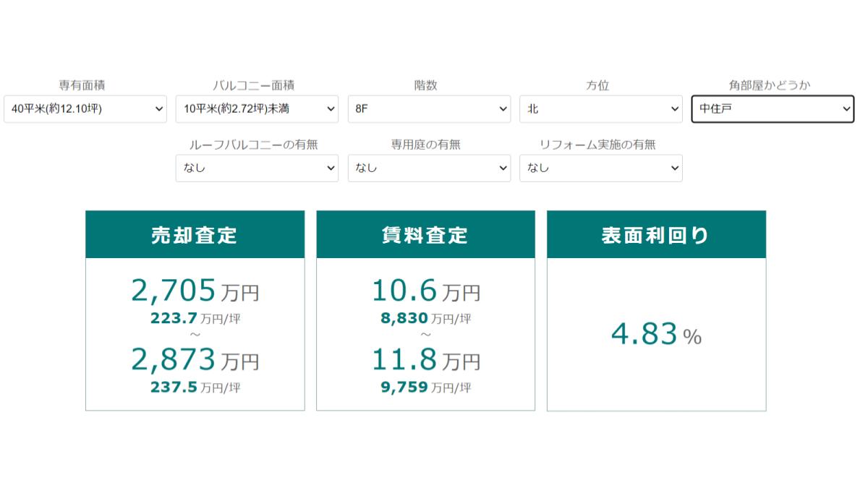Click the chevron on the 階数 combo box
The width and height of the screenshot is (868, 488).
pyautogui.click(x=503, y=109)
